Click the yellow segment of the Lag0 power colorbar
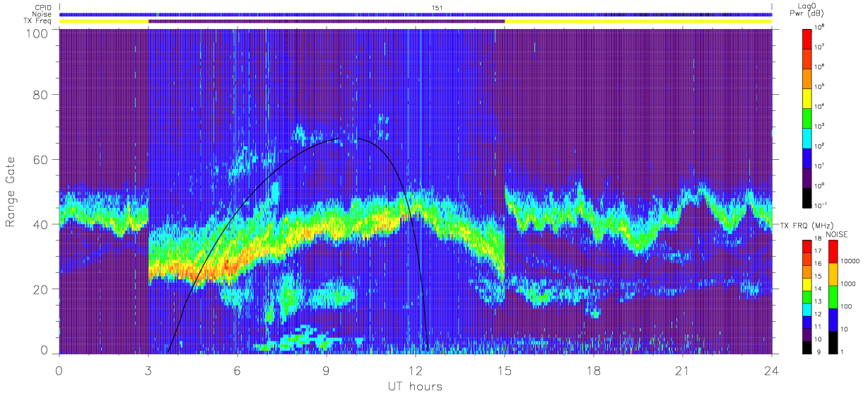This screenshot has width=868, height=401. click(808, 97)
